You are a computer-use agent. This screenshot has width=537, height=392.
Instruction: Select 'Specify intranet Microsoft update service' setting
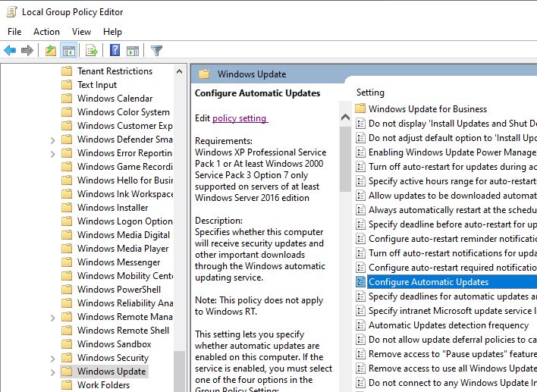click(x=452, y=311)
